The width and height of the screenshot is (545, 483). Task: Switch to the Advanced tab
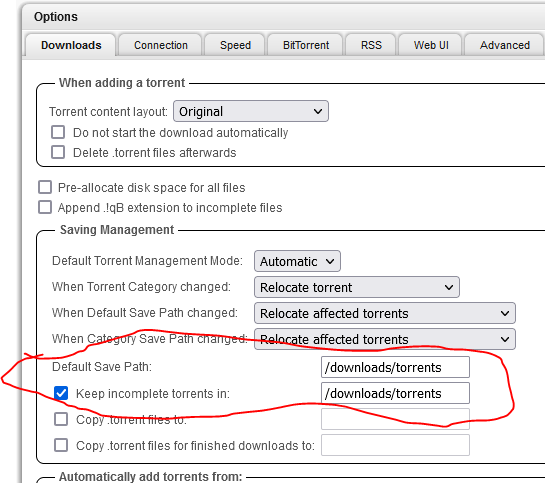505,45
